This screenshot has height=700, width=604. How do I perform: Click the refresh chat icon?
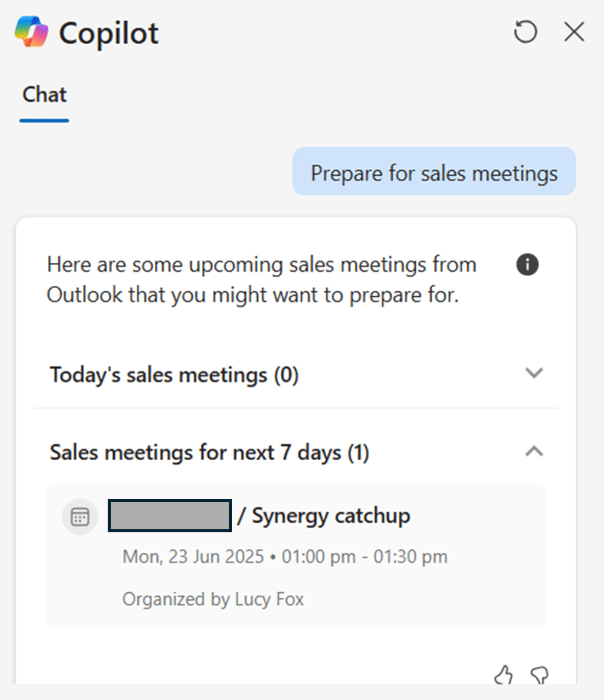point(525,32)
